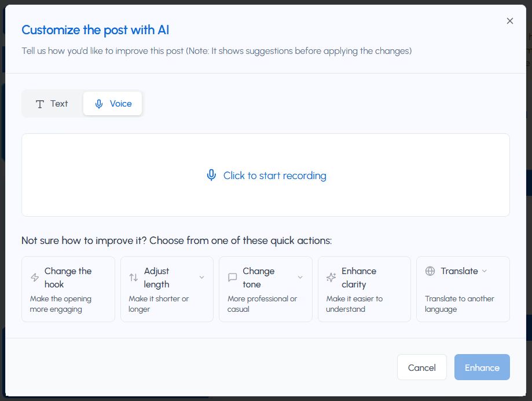Image resolution: width=532 pixels, height=401 pixels.
Task: Click the microphone icon in the recording box
Action: coord(211,176)
